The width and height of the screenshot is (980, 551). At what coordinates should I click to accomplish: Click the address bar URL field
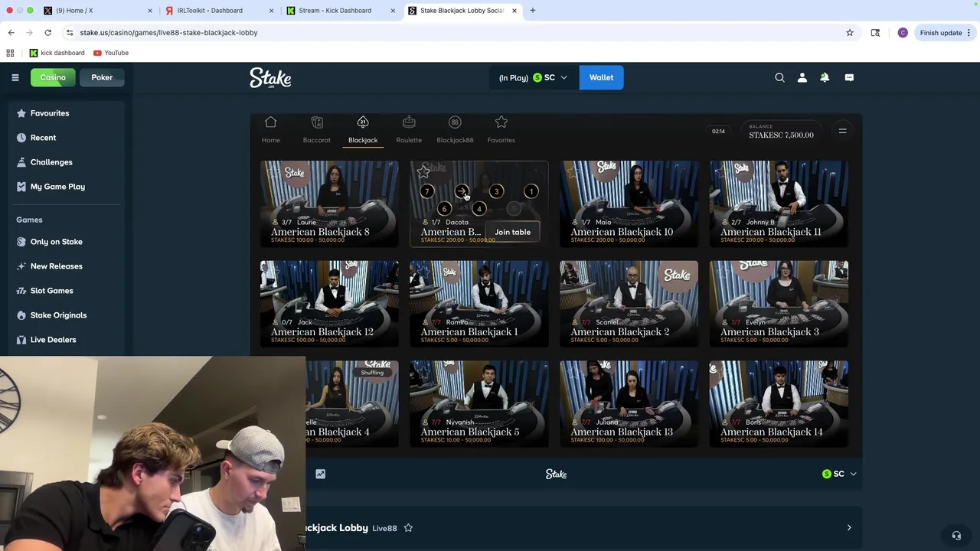pos(452,33)
